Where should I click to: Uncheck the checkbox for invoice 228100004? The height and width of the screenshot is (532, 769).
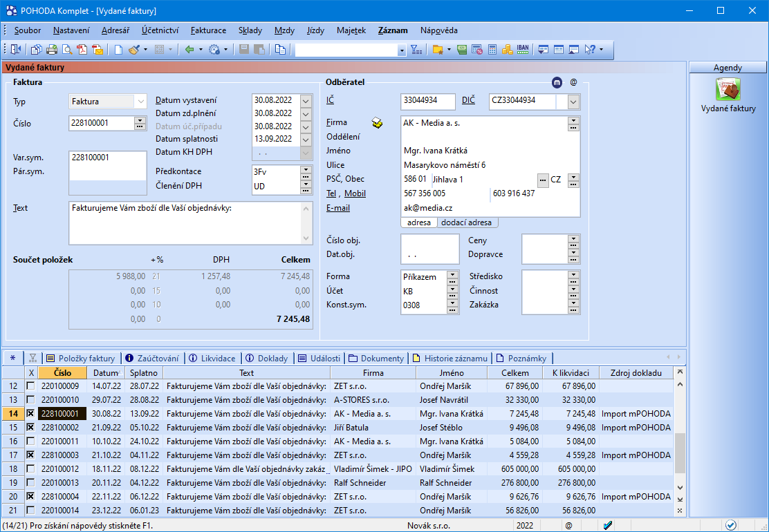click(x=31, y=496)
